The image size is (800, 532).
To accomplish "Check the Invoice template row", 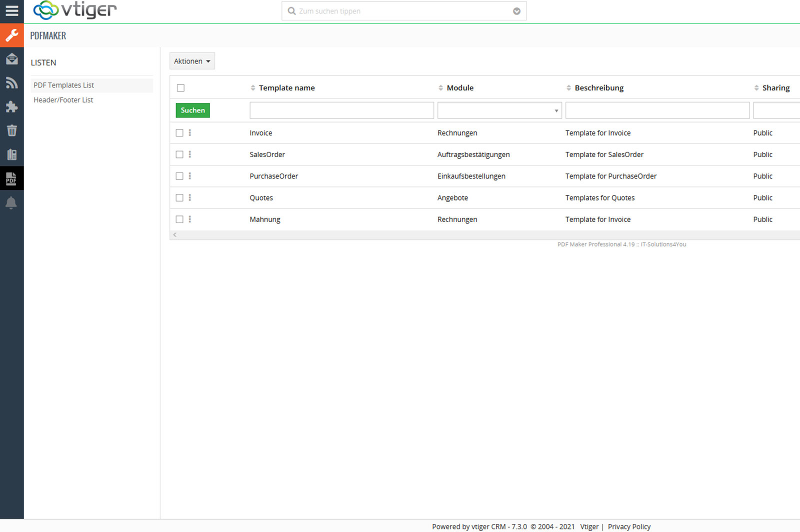I will (x=179, y=133).
